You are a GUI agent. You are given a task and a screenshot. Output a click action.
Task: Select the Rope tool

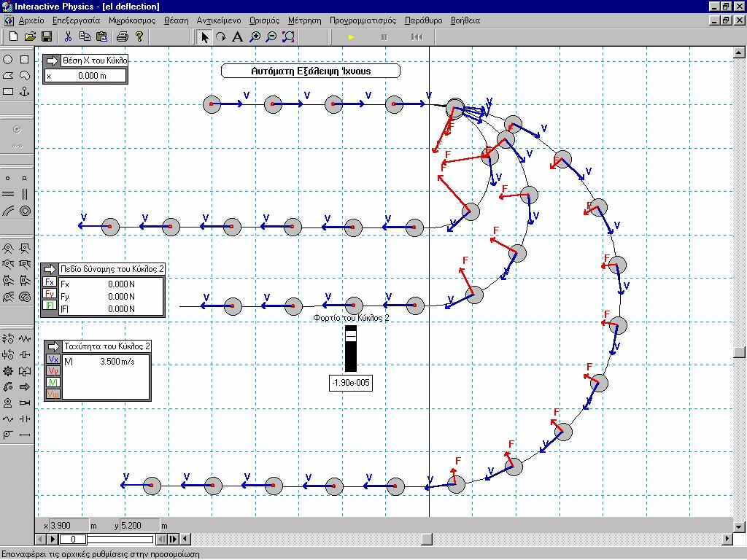[x=8, y=419]
